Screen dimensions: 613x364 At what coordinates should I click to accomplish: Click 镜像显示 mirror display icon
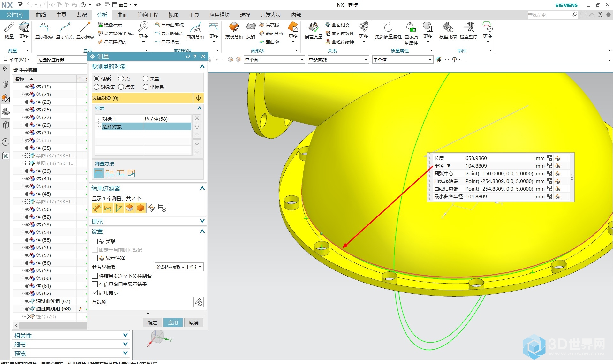pyautogui.click(x=110, y=25)
